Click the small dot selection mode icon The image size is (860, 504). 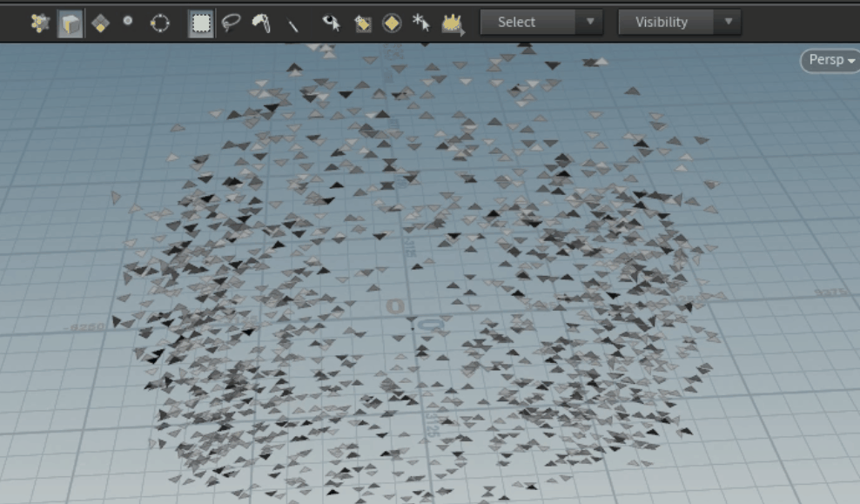point(128,22)
